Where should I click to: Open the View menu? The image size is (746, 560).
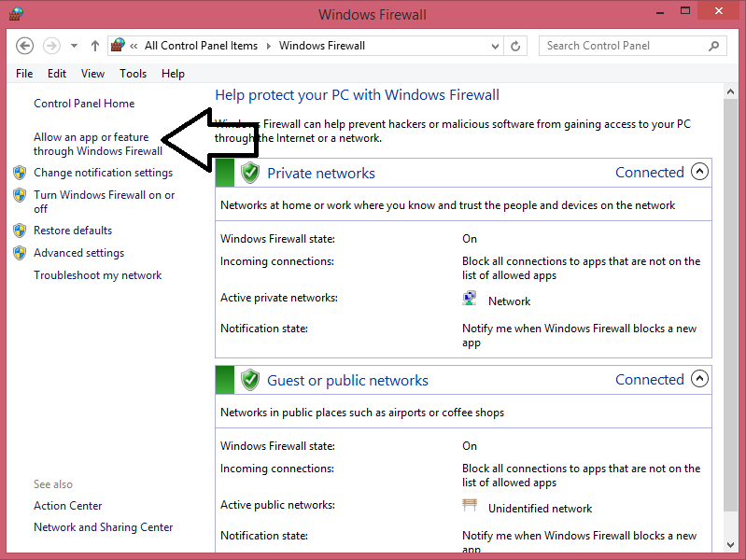click(92, 74)
